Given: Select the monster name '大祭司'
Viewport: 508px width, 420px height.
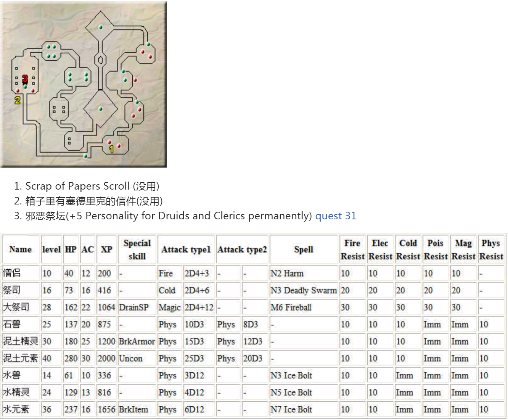Looking at the screenshot, I should click(x=16, y=307).
